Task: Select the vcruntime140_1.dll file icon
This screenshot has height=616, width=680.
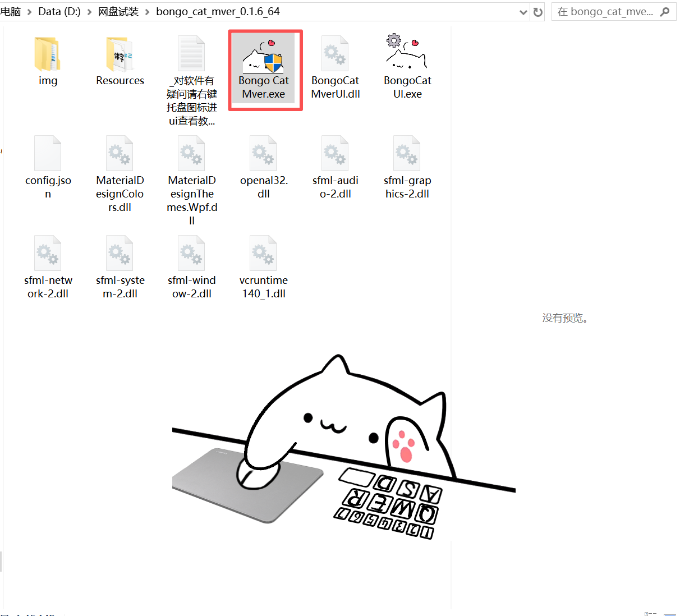Action: point(263,253)
